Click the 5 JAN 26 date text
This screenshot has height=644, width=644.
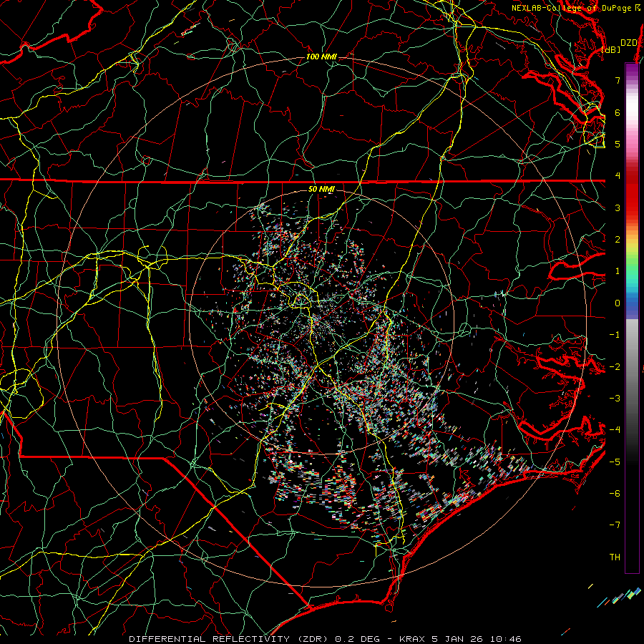457,639
